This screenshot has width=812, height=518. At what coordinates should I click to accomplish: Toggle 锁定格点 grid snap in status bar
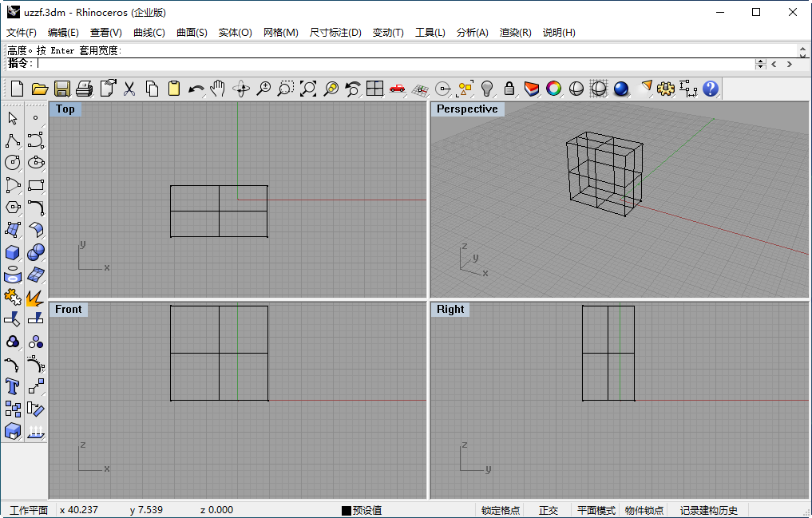coord(501,510)
